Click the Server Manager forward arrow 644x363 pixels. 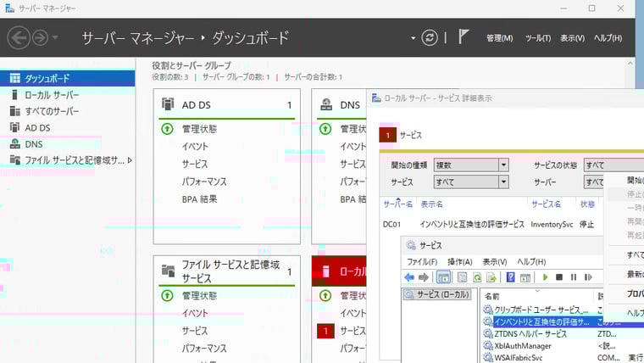41,38
